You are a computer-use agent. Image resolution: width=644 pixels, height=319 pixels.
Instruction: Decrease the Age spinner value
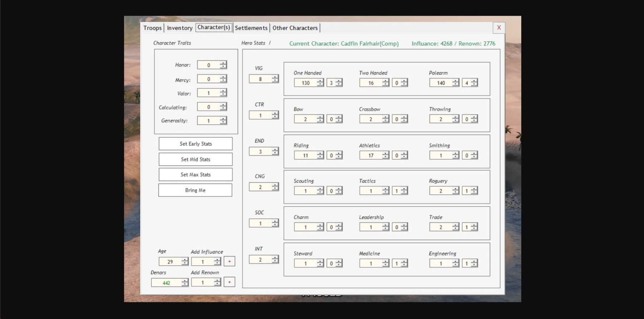click(185, 264)
